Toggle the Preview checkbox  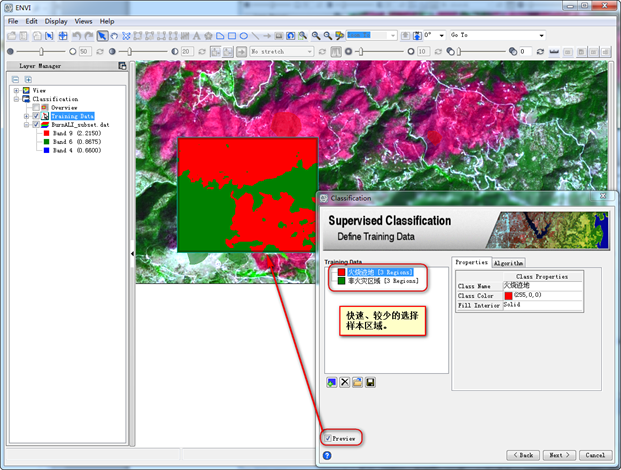click(x=328, y=438)
